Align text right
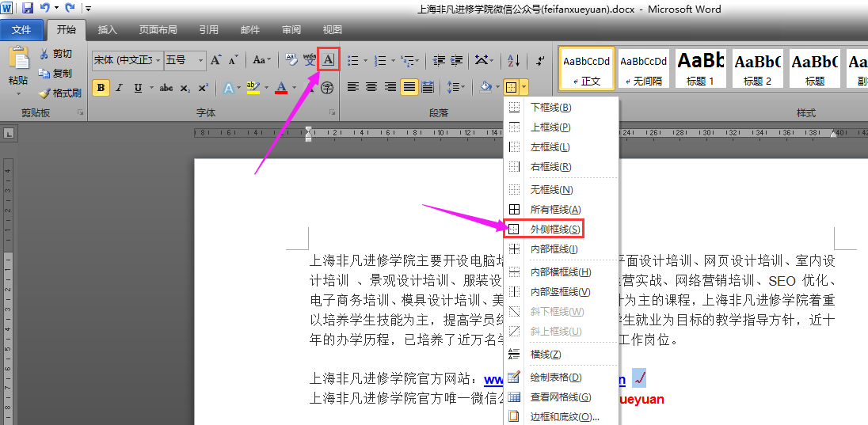Screen dimensions: 868x425 [x=390, y=87]
